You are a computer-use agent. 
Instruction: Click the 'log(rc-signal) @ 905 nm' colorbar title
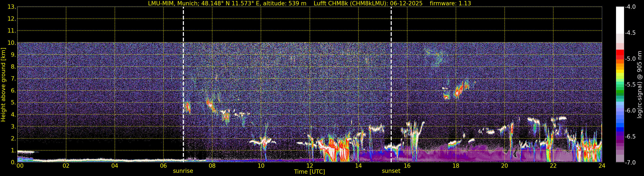[639, 85]
